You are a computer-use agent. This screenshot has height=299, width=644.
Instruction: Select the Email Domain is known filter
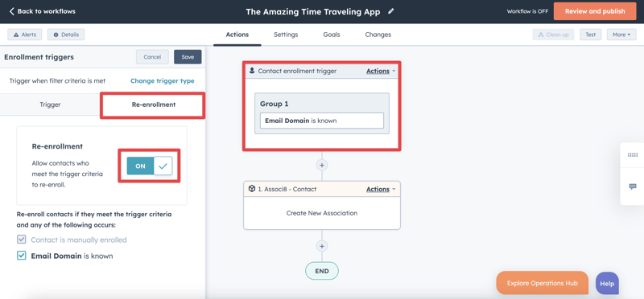[322, 121]
